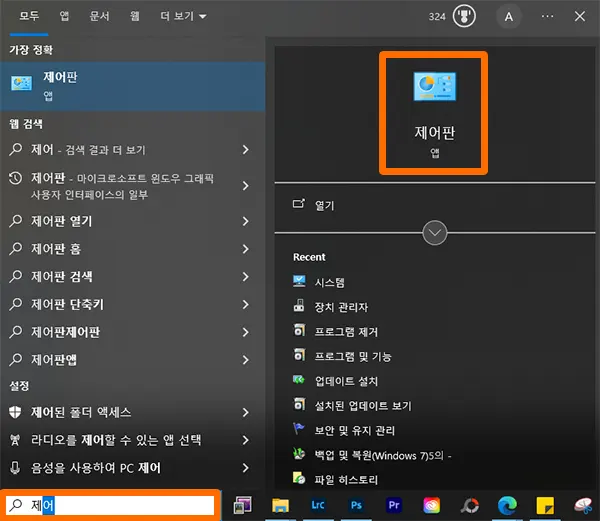This screenshot has width=600, height=521.
Task: Expand arrow for 제어판제어판 suggestion
Action: coord(246,332)
